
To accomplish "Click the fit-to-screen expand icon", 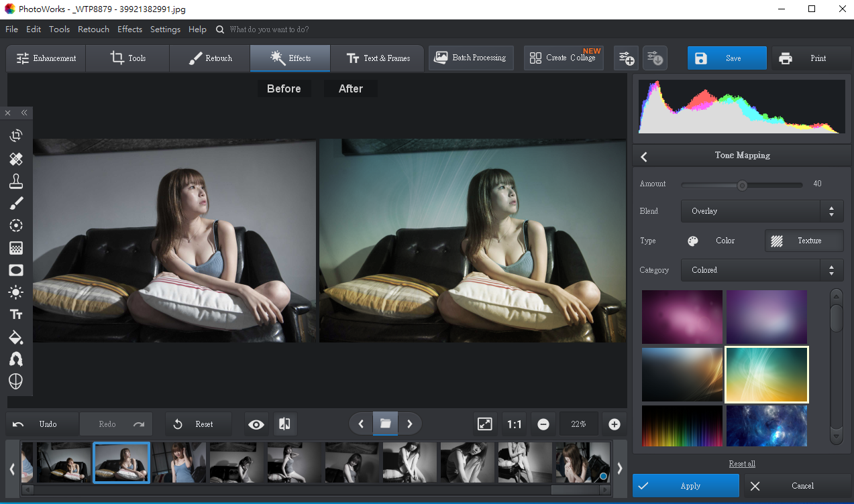I will pos(484,424).
